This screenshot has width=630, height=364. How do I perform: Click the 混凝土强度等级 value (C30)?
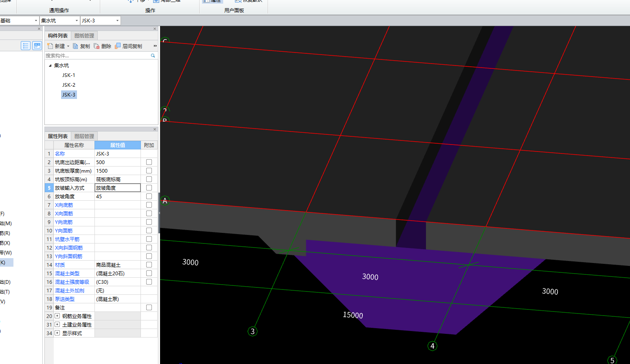coord(118,282)
